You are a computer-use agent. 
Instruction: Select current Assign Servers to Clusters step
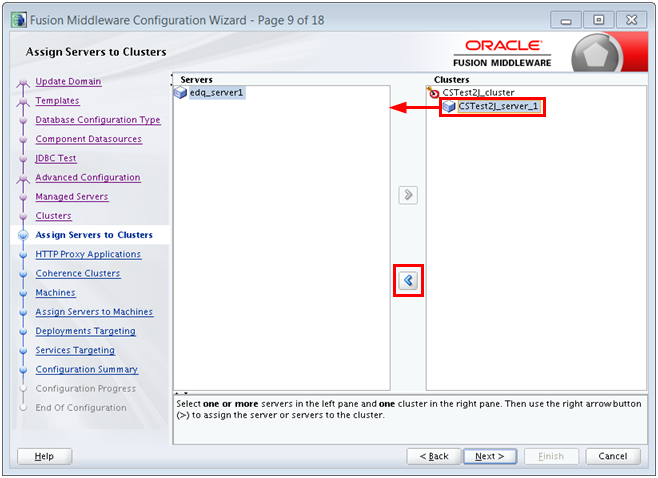tap(94, 235)
